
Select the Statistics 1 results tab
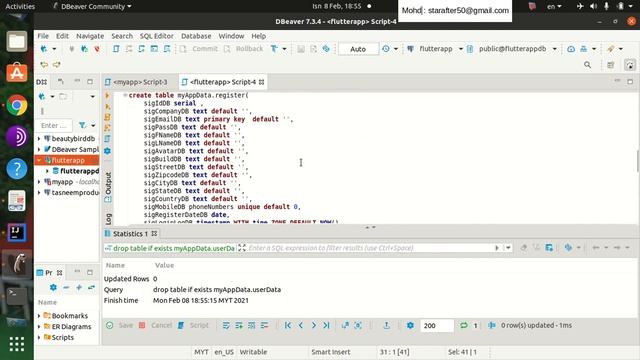click(130, 233)
